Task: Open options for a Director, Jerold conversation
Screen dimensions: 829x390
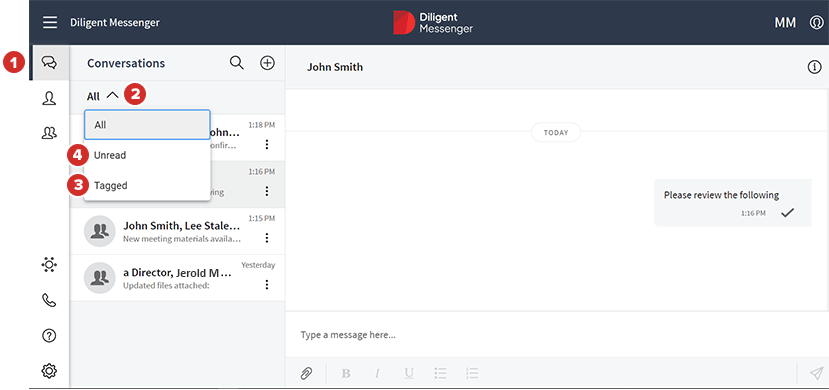Action: coord(267,284)
